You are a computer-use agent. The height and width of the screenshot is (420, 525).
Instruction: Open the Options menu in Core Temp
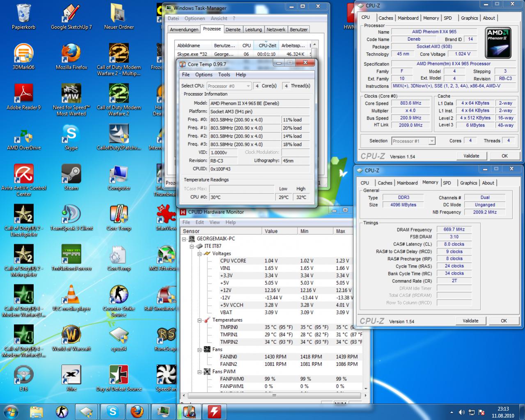pos(204,74)
